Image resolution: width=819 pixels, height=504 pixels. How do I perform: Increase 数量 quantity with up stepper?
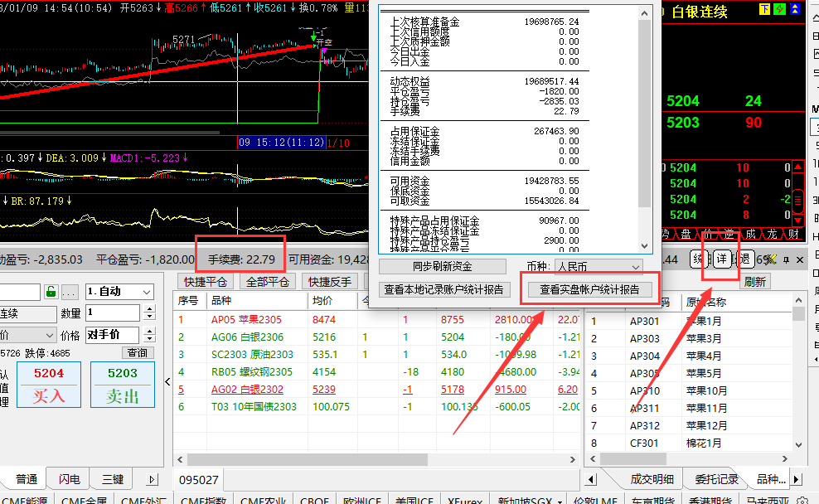click(x=149, y=309)
